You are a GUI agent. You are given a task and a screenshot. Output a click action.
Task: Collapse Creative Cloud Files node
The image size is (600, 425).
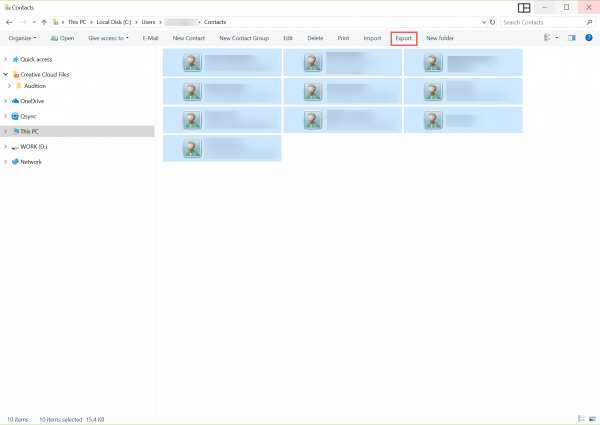click(6, 75)
